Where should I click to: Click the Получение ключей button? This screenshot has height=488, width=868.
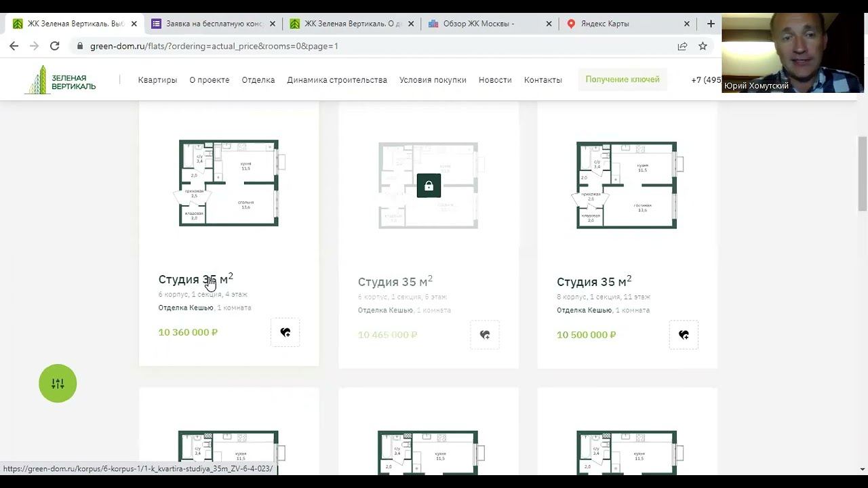coord(623,79)
